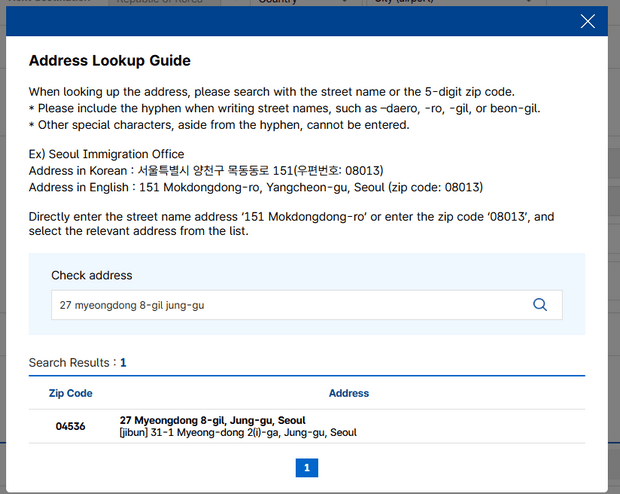
Task: Click the magnifier search icon
Action: point(540,305)
